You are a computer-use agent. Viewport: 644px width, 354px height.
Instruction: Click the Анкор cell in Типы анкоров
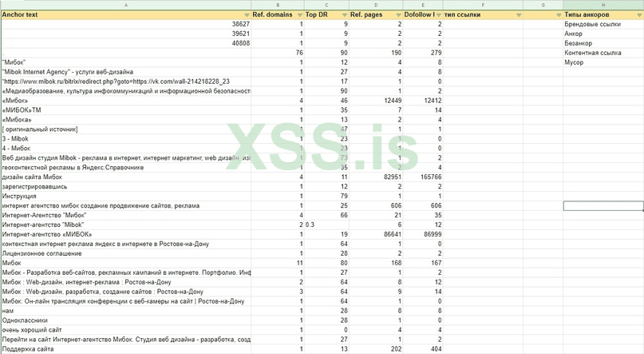pyautogui.click(x=603, y=34)
